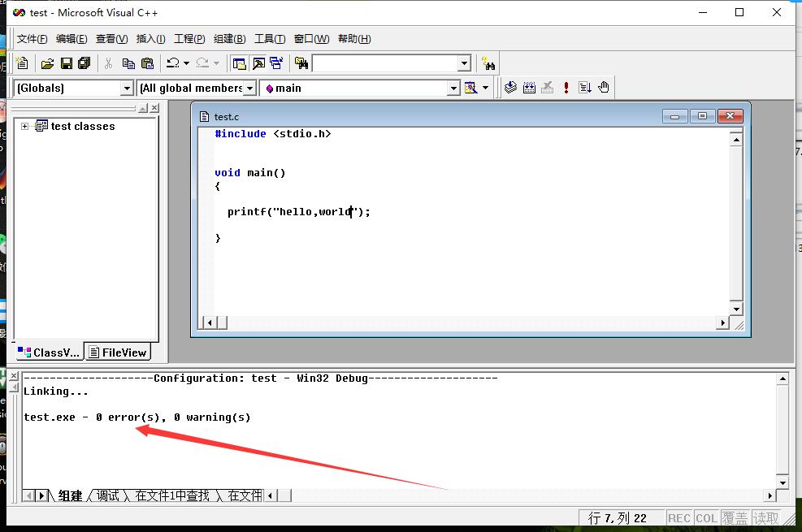Open the Globals scope dropdown
Viewport: 802px width, 532px height.
pos(126,88)
